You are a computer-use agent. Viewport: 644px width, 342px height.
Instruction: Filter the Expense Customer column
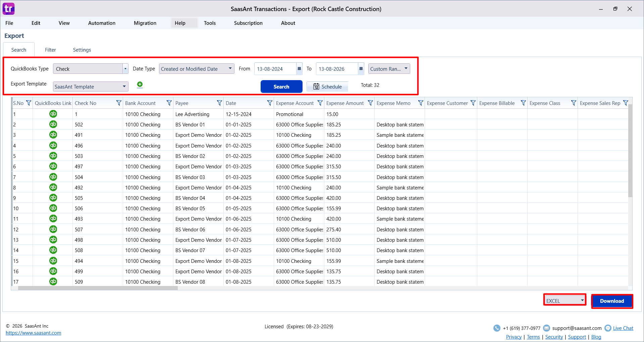[473, 103]
